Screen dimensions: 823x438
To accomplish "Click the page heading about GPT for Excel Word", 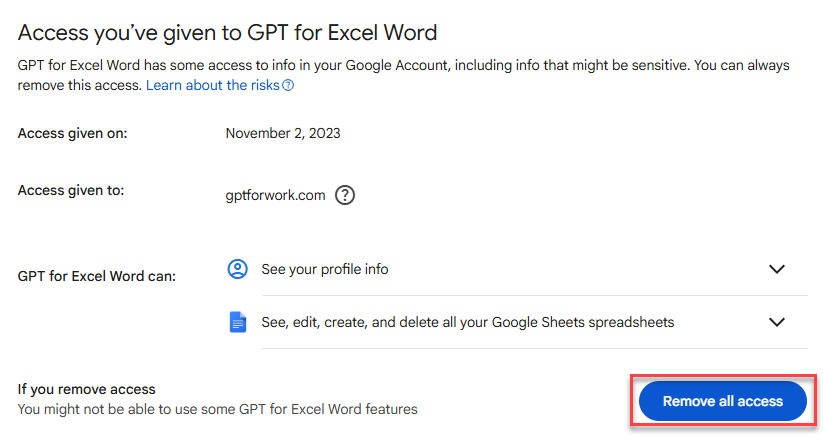I will tap(227, 33).
